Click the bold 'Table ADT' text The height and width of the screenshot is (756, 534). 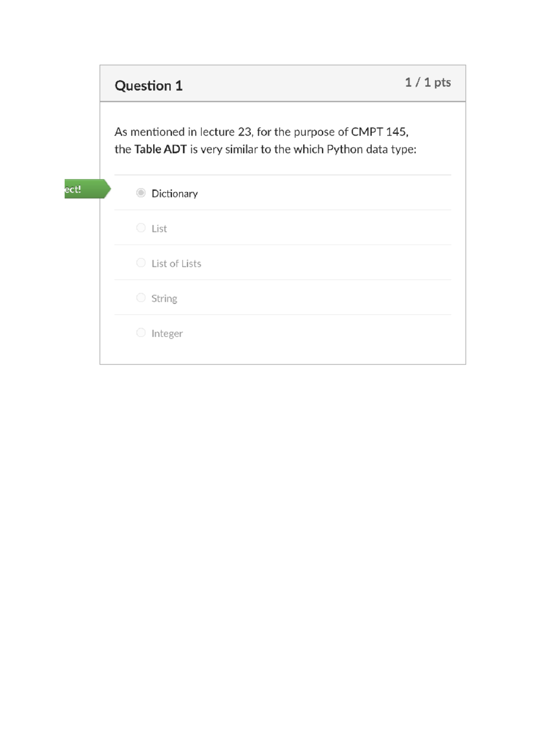coord(160,149)
